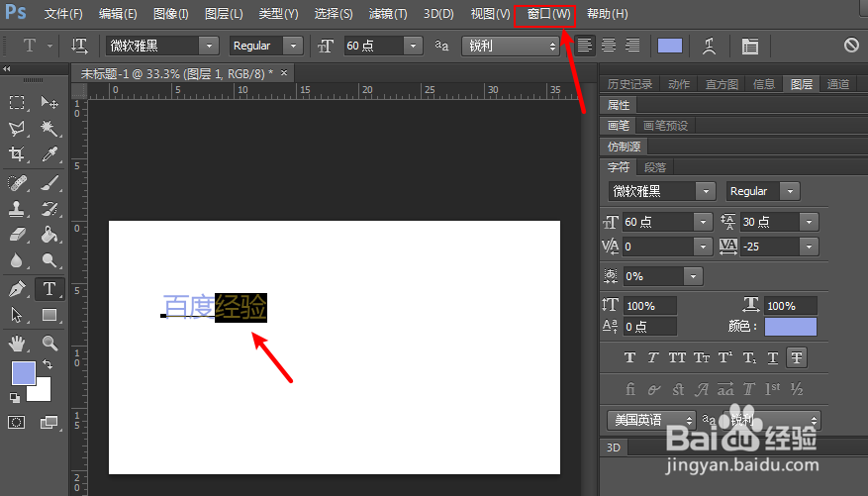Screen dimensions: 868x496
Task: Select the Paint Bucket tool
Action: tap(49, 235)
